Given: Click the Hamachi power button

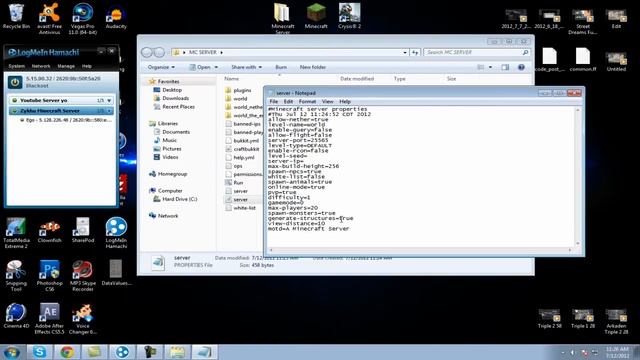Looking at the screenshot, I should coord(15,82).
